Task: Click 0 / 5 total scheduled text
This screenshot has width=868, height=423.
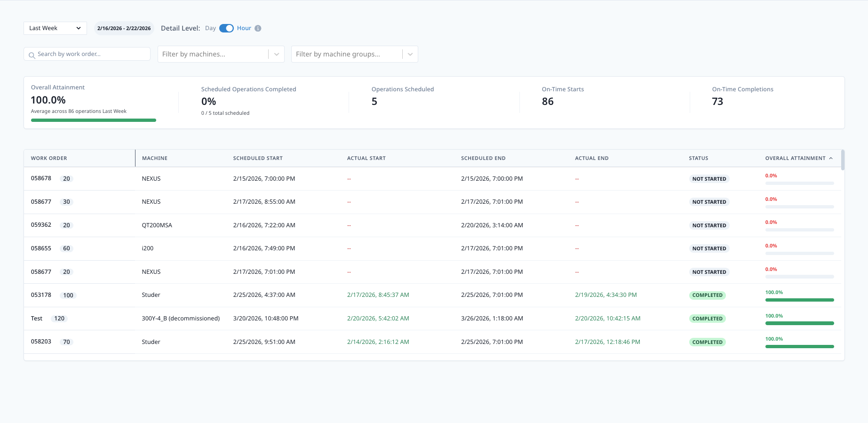Action: pyautogui.click(x=225, y=113)
